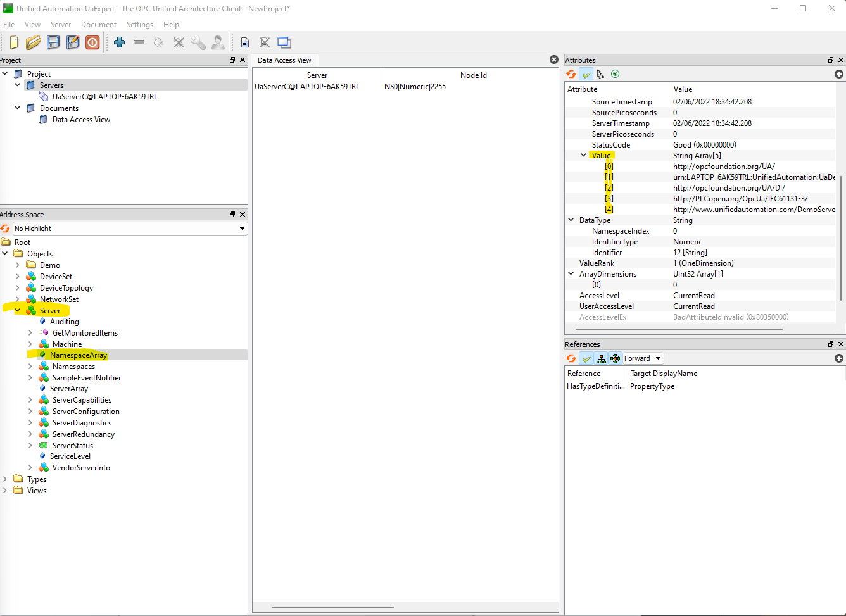Viewport: 846px width, 616px height.
Task: Open the Server menu
Action: (60, 25)
